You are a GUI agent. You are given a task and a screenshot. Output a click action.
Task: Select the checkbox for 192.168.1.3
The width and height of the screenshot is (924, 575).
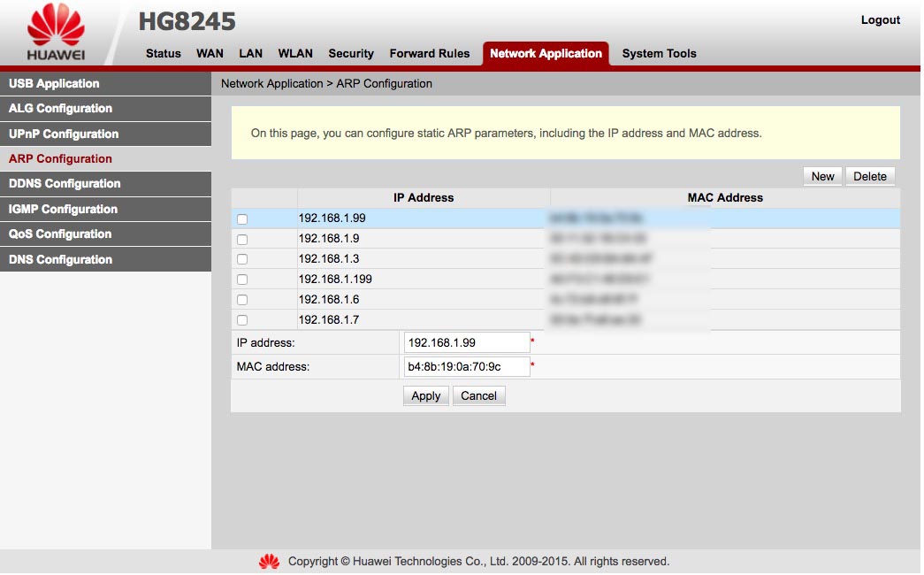[242, 259]
